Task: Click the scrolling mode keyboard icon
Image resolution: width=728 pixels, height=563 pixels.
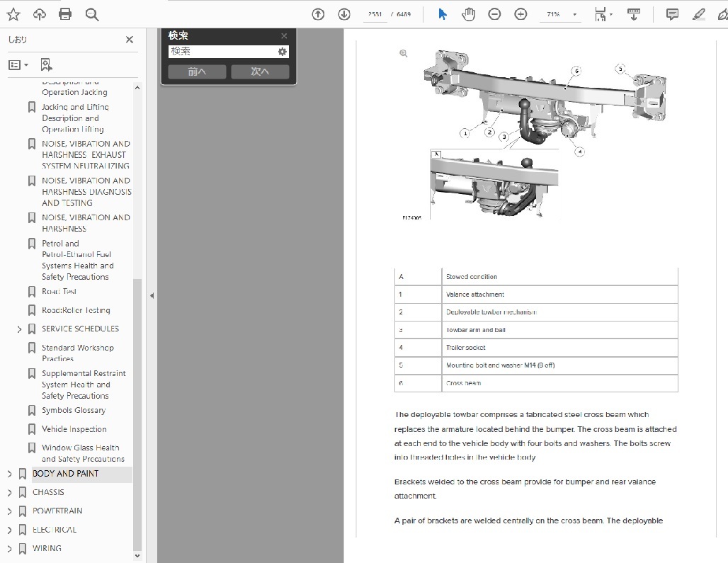Action: click(x=634, y=14)
